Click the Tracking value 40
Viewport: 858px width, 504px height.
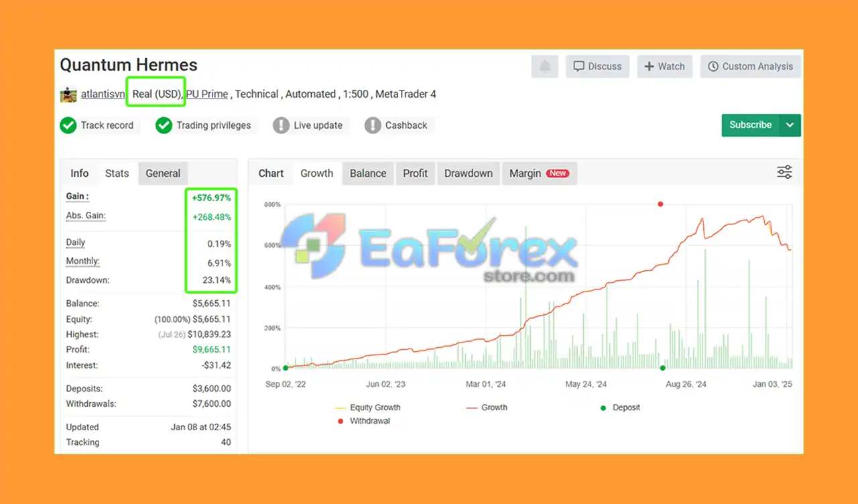[226, 442]
